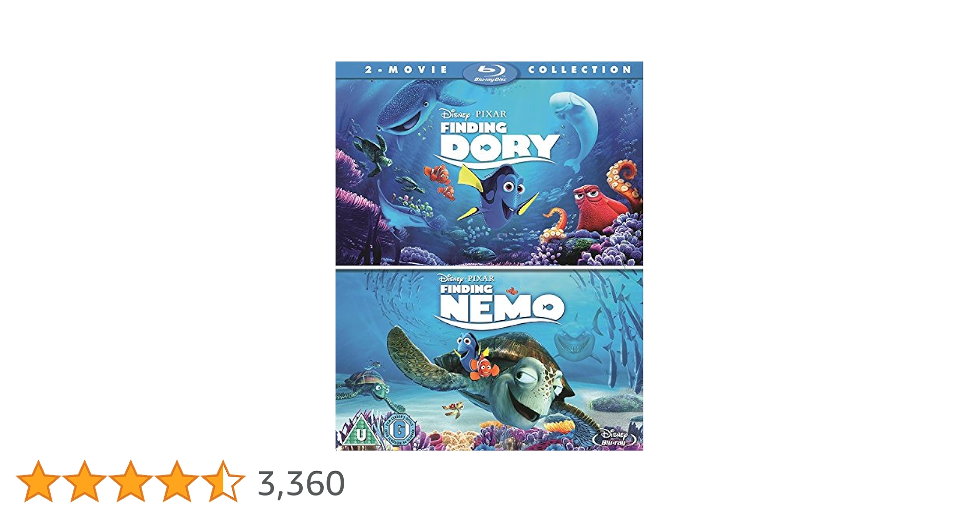Screen dimensions: 980x513
Task: Open the 3,360 ratings count link
Action: pyautogui.click(x=301, y=483)
